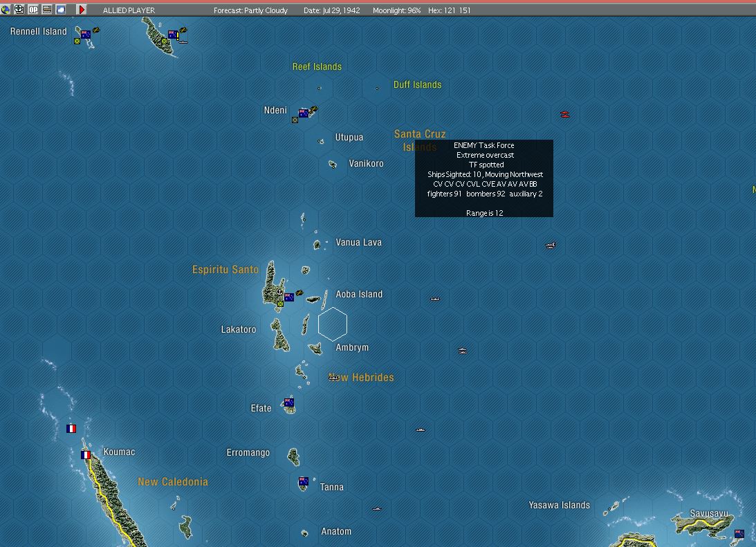Click the red arrow end-turn button
This screenshot has height=547, width=756.
coord(81,9)
